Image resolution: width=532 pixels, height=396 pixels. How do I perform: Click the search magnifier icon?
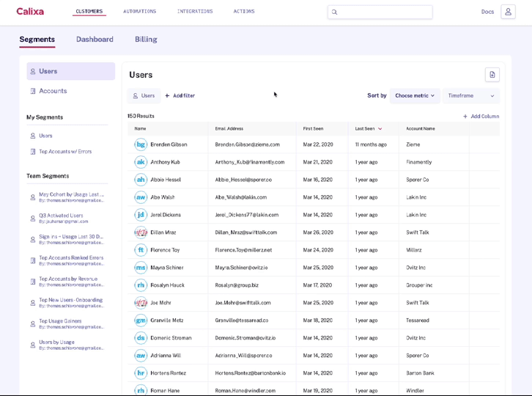(x=335, y=12)
